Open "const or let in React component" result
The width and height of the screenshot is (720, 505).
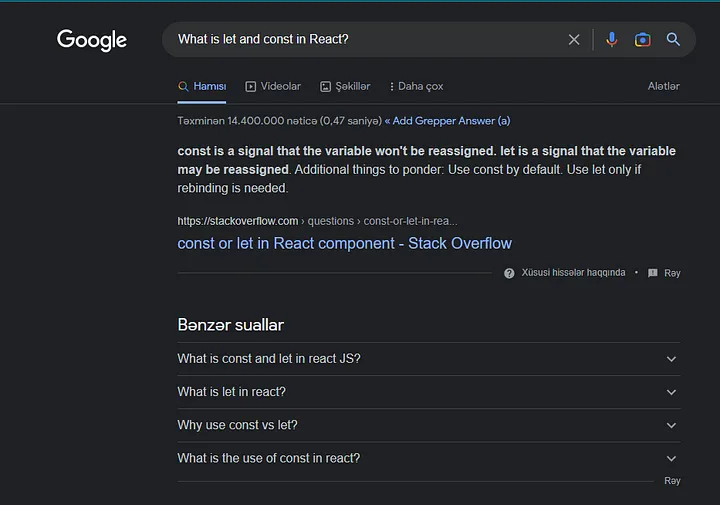coord(344,243)
